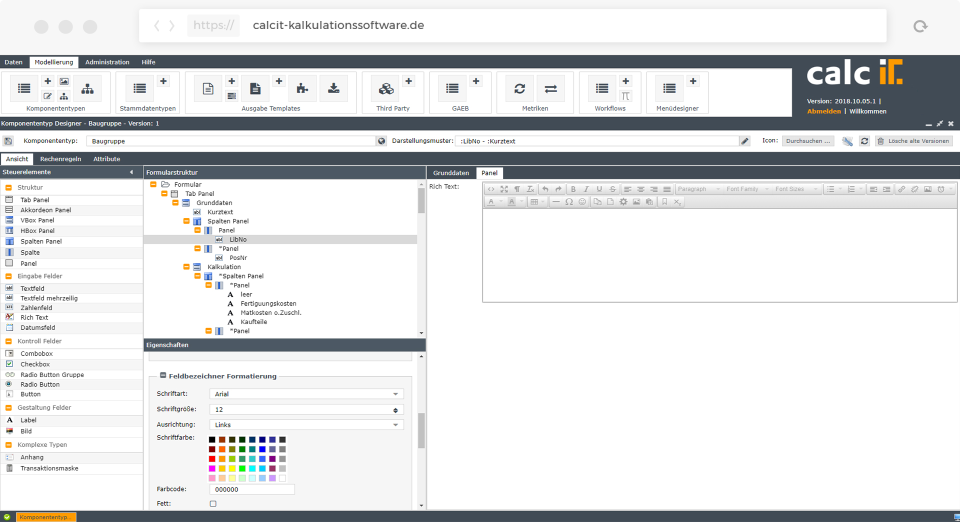The image size is (960, 522).
Task: Collapse the Steuerelemente side panel arrow
Action: (x=131, y=173)
